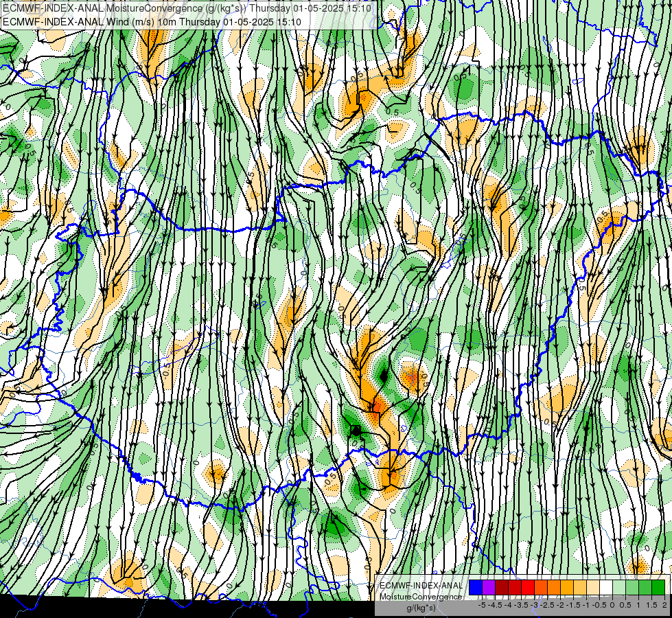Select the pale peach swatch between -1 and -0.5
672x618 pixels.
[x=592, y=588]
